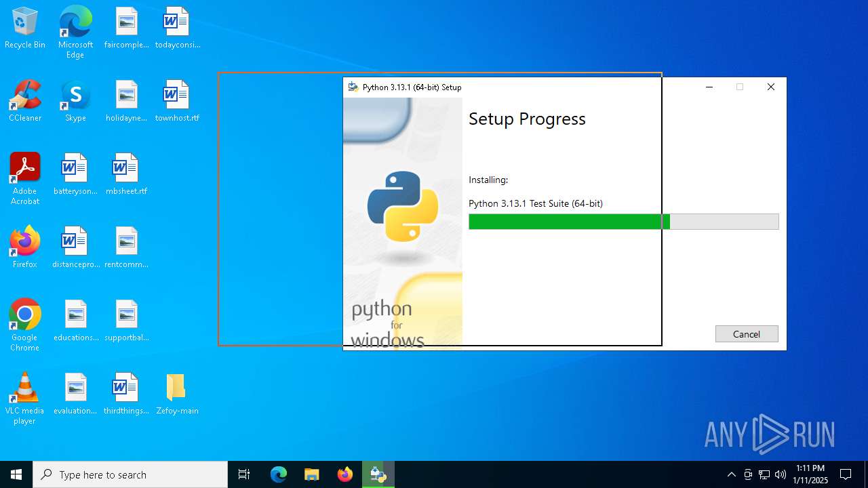Close the Python Setup window
This screenshot has height=488, width=868.
[771, 87]
